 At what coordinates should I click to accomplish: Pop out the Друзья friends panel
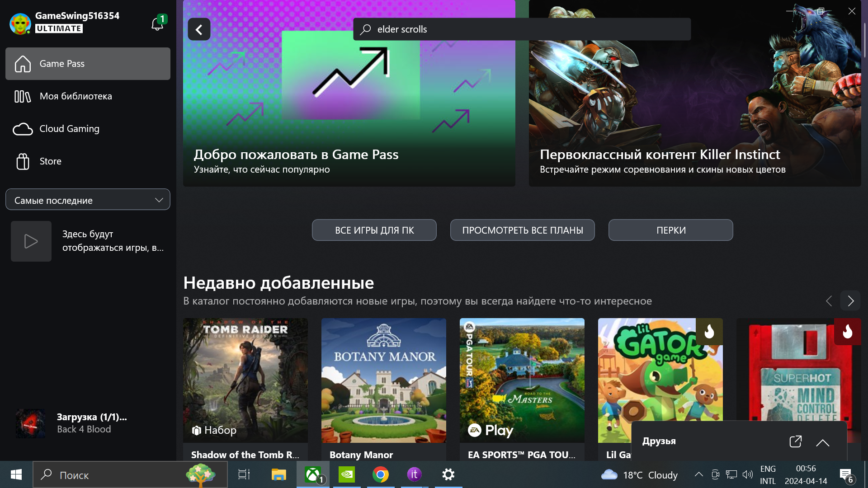[795, 441]
